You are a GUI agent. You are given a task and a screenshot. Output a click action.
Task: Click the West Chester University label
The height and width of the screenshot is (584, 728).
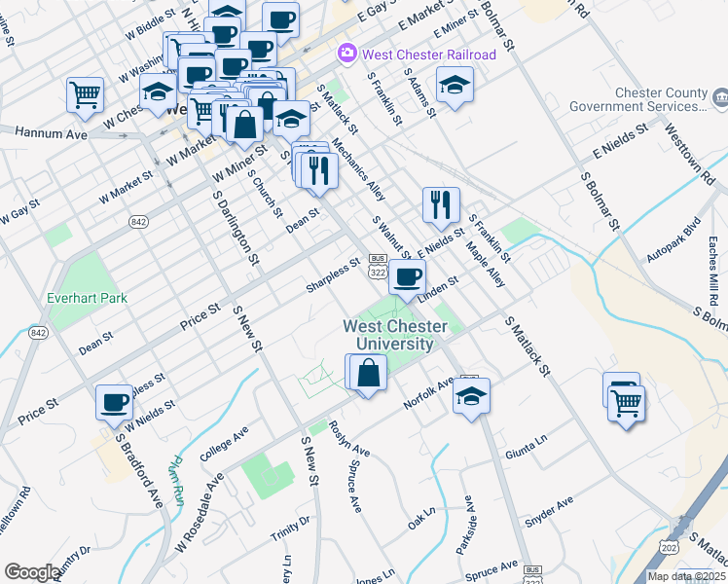point(395,335)
